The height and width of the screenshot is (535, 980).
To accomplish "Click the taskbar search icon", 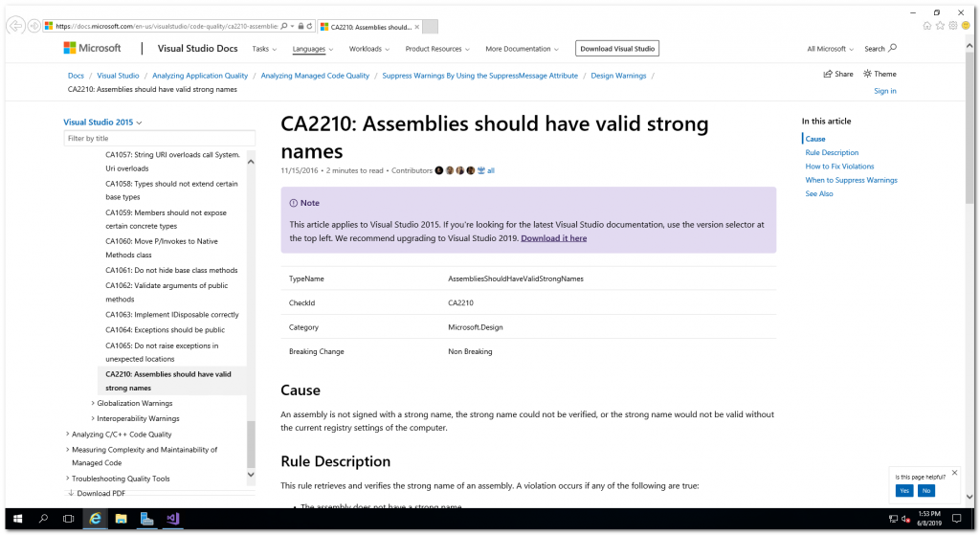I will point(43,519).
